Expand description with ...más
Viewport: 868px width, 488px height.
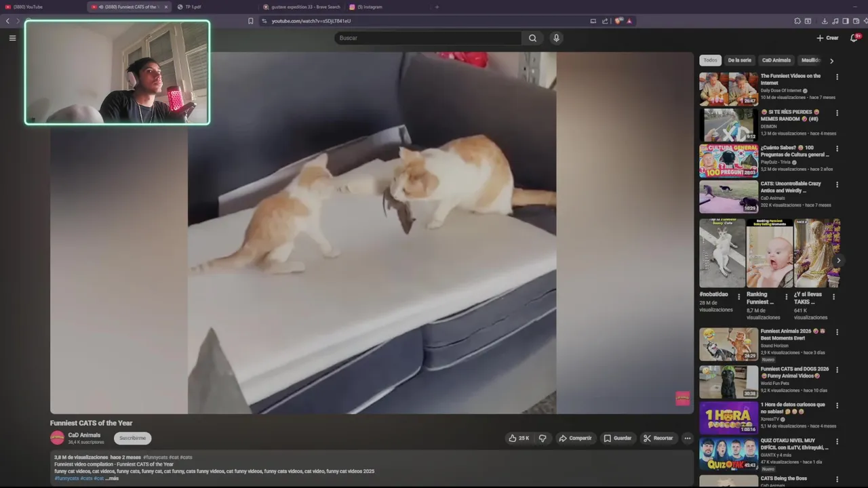(x=112, y=479)
